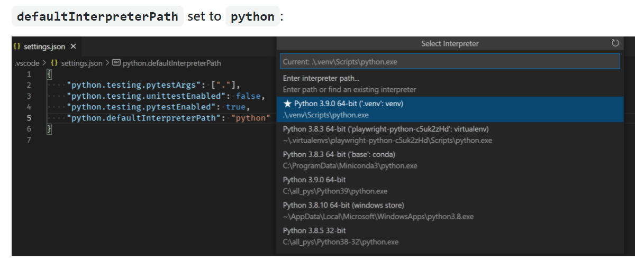Click the closing brace on line 6
The height and width of the screenshot is (270, 644).
tap(49, 129)
